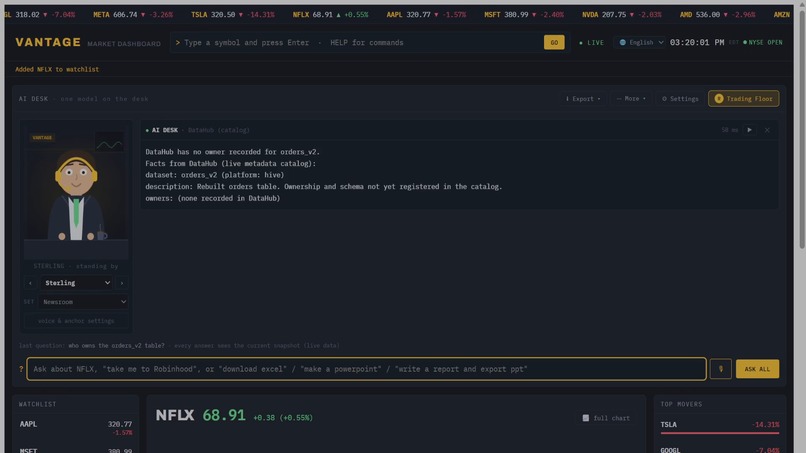This screenshot has width=806, height=453.
Task: Open the Newsroom set dropdown
Action: (x=83, y=302)
